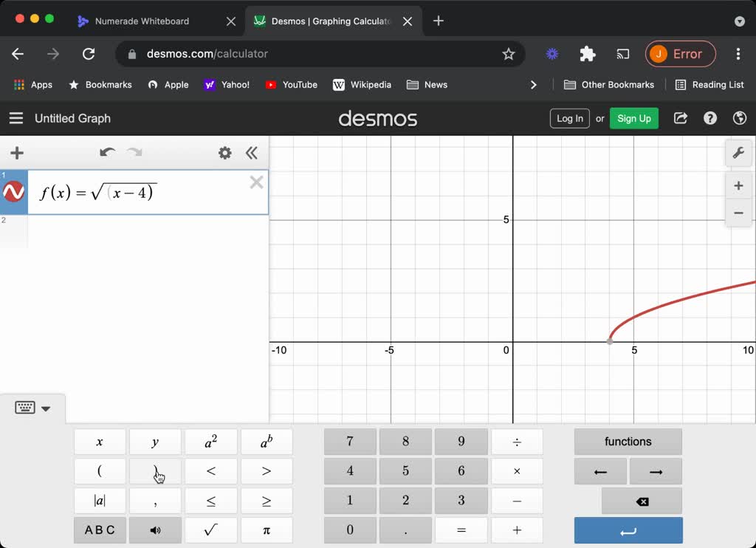Collapse the expressions panel

coord(252,153)
